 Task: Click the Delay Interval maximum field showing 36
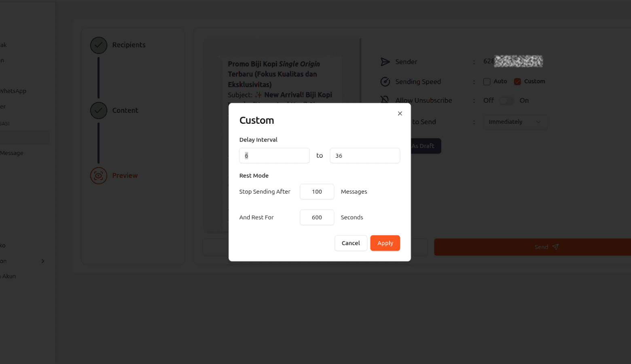[364, 156]
